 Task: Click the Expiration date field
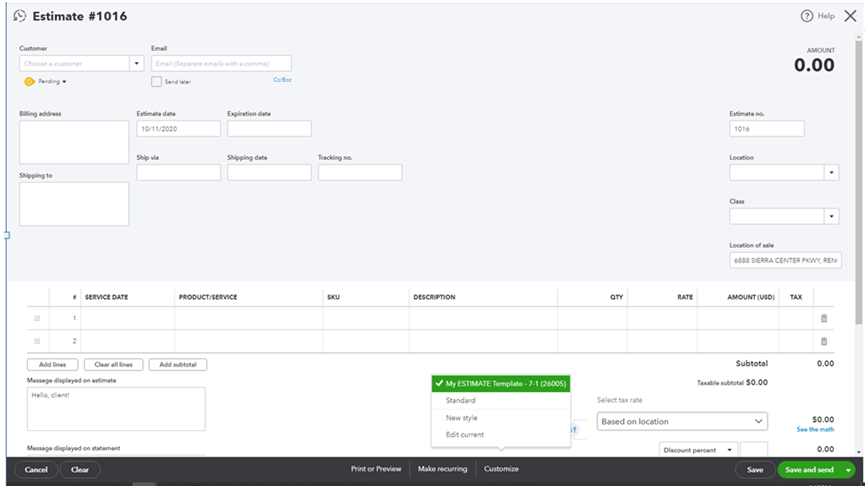(269, 129)
